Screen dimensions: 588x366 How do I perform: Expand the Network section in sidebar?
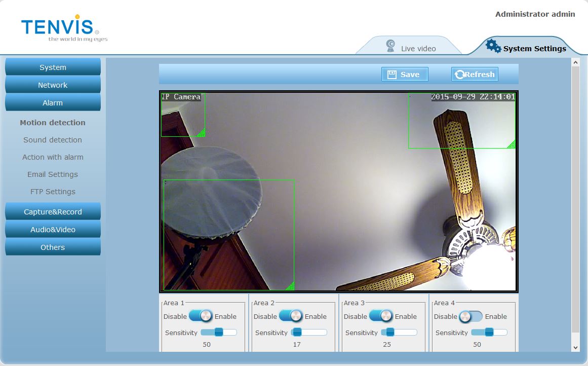coord(53,85)
